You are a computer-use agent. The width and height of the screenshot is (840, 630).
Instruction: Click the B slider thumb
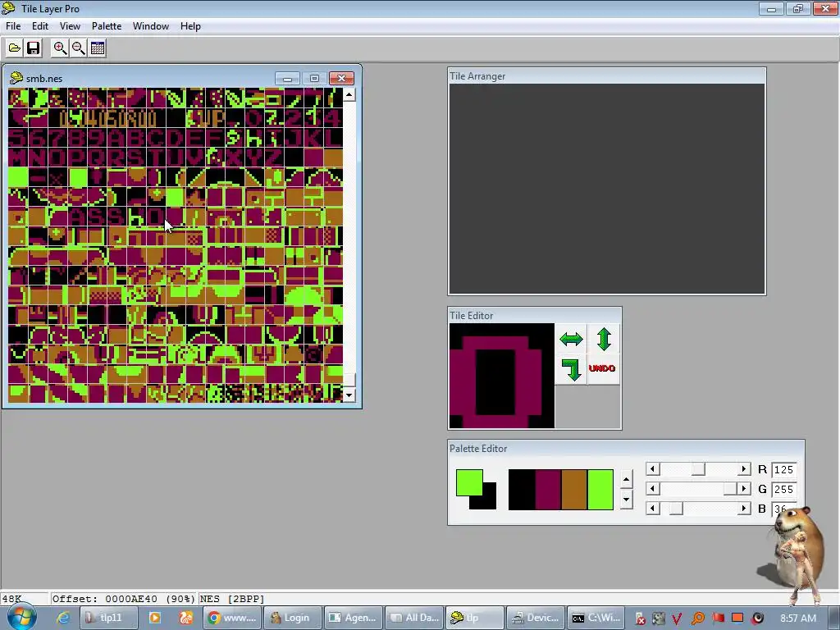(x=676, y=509)
